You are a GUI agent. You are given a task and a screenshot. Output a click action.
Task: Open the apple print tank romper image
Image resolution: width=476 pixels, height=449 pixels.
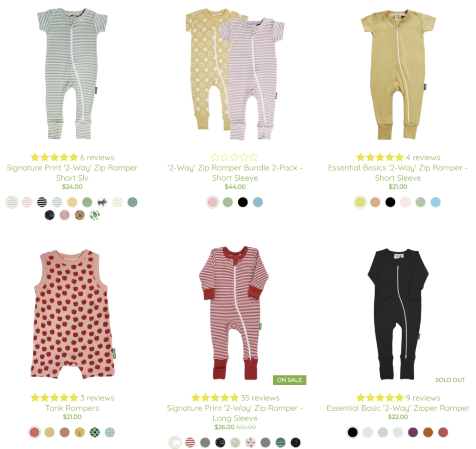[73, 314]
